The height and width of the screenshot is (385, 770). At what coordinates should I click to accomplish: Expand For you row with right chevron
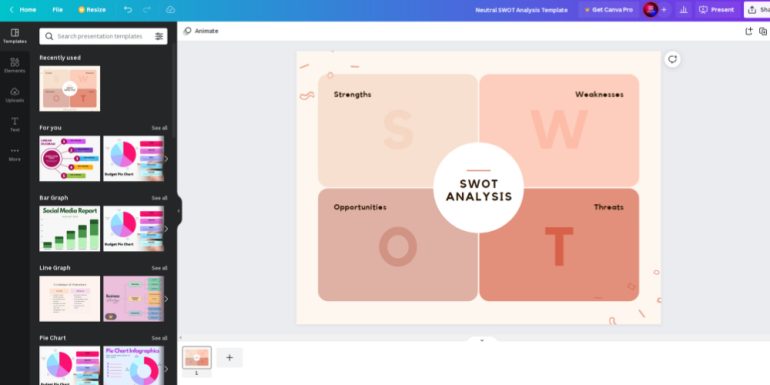click(x=166, y=159)
